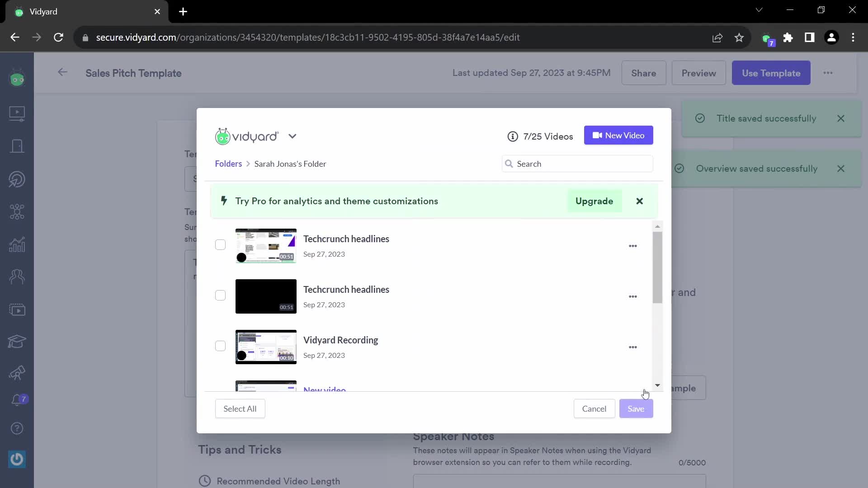Screen dimensions: 868x488
Task: Navigate to the Folders breadcrumb link
Action: point(228,164)
